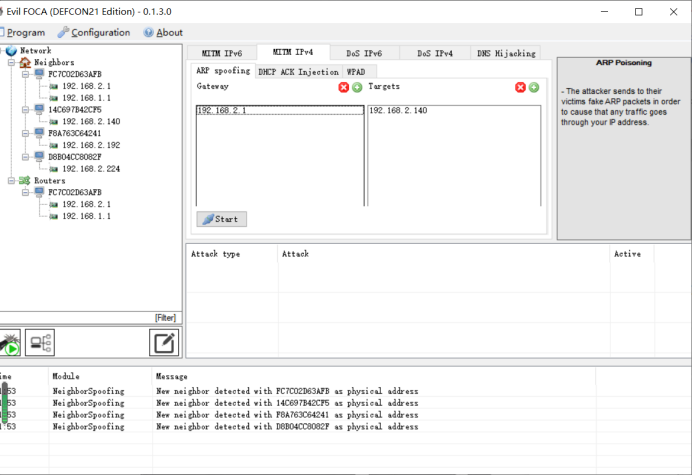The image size is (692, 476).
Task: Click the Active column header
Action: click(x=632, y=254)
